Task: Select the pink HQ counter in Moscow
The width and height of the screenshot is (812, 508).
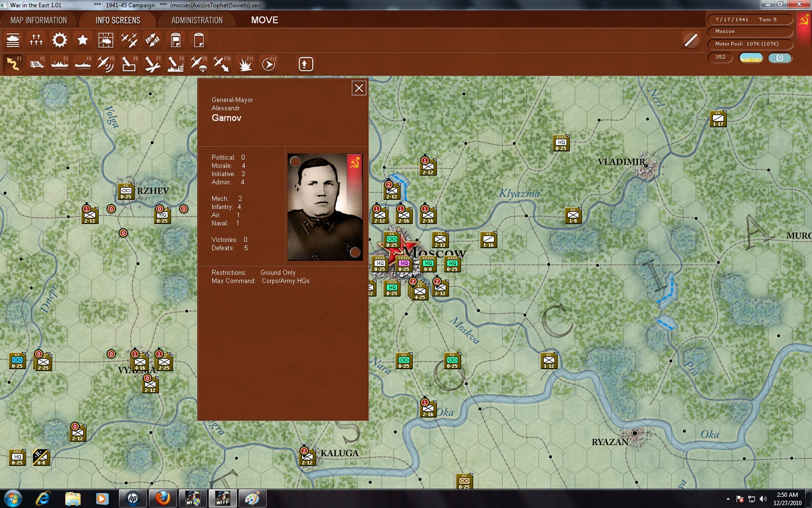Action: click(404, 264)
